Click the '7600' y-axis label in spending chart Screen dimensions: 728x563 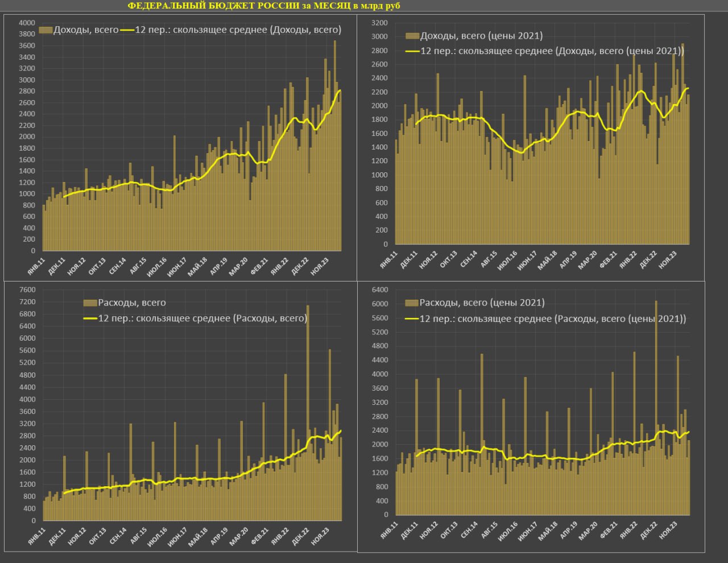pos(27,289)
